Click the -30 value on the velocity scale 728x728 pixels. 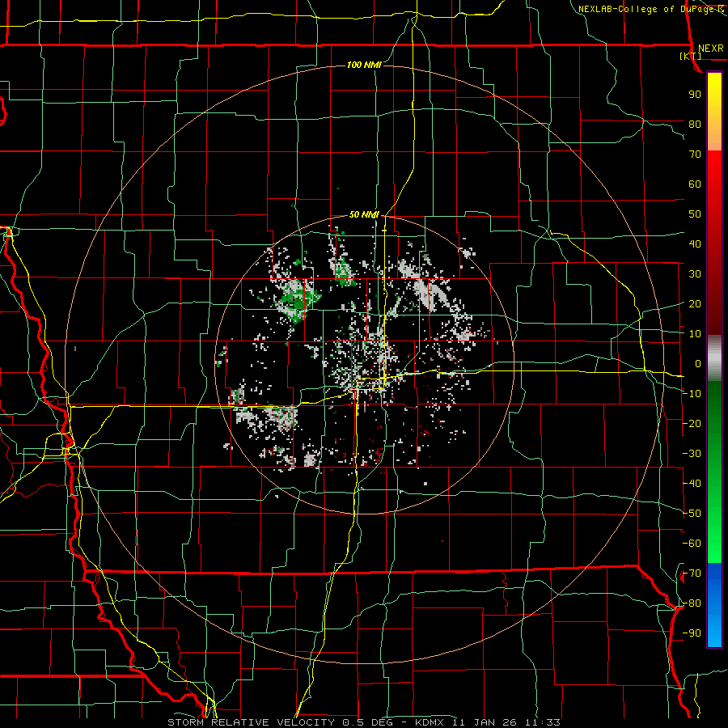pyautogui.click(x=692, y=454)
